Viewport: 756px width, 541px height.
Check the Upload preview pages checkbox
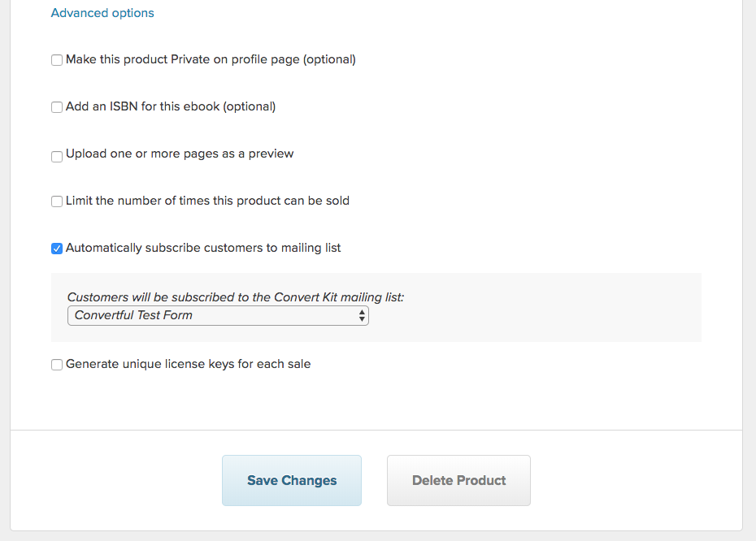[x=57, y=157]
